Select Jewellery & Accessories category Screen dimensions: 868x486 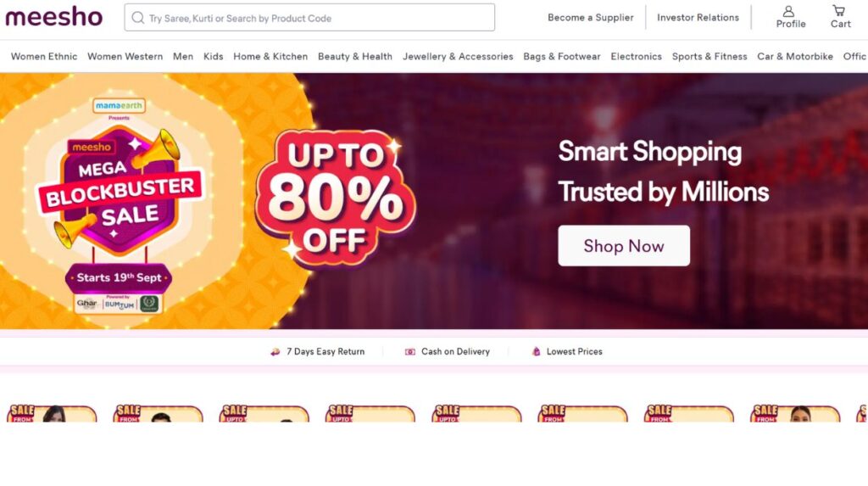pyautogui.click(x=458, y=57)
